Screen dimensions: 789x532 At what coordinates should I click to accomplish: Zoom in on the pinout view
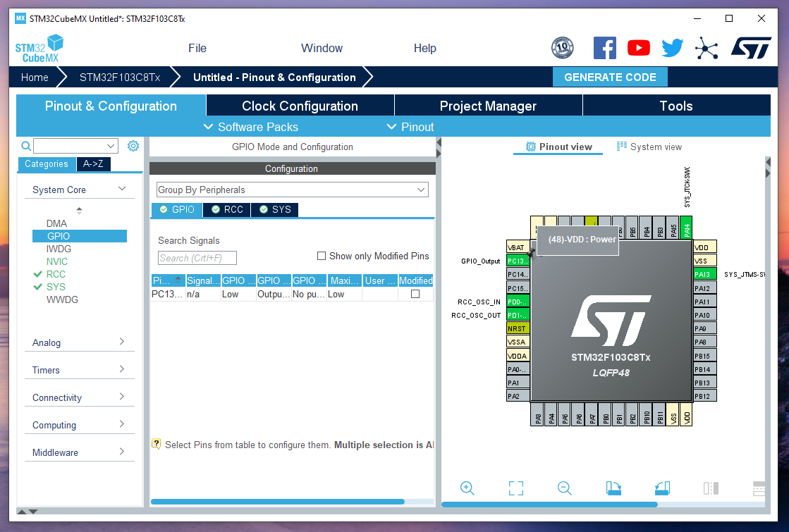(x=467, y=488)
